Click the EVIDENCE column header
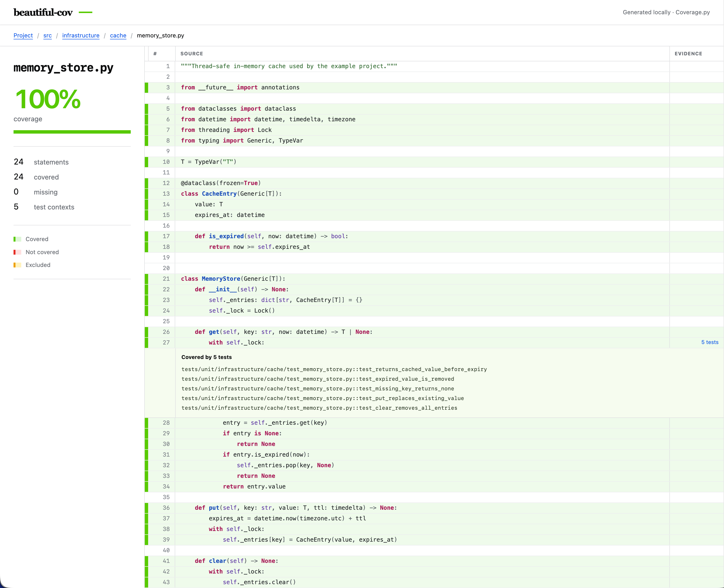Screen dimensions: 724x588 (688, 54)
